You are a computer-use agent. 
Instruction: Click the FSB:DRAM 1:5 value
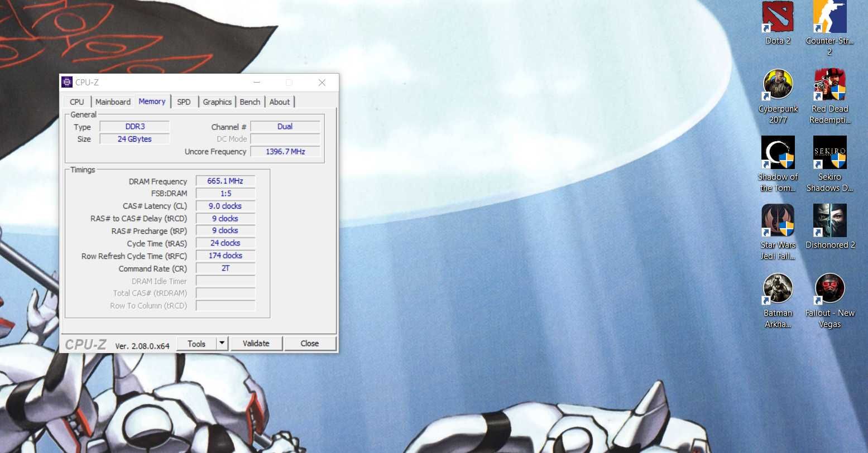[x=226, y=193]
